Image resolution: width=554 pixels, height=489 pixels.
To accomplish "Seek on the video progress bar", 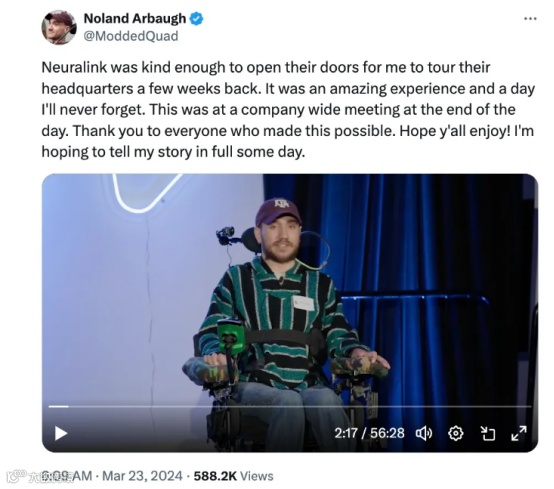I will coord(290,407).
